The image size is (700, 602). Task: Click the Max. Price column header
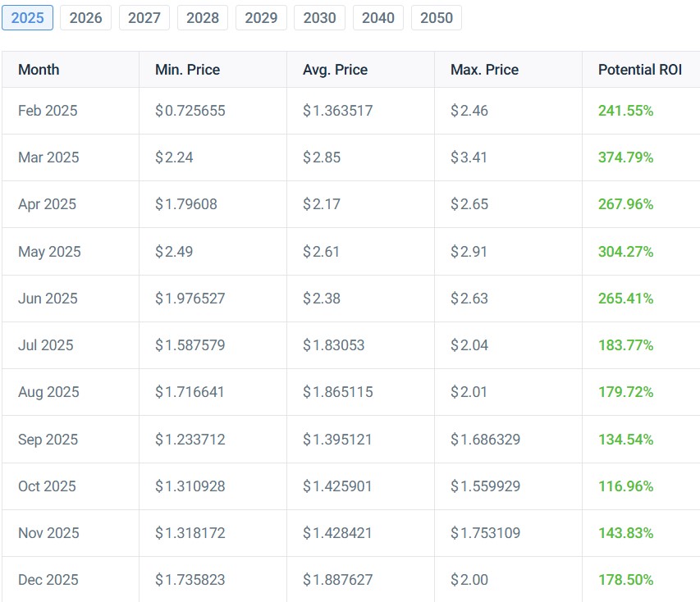pyautogui.click(x=484, y=70)
